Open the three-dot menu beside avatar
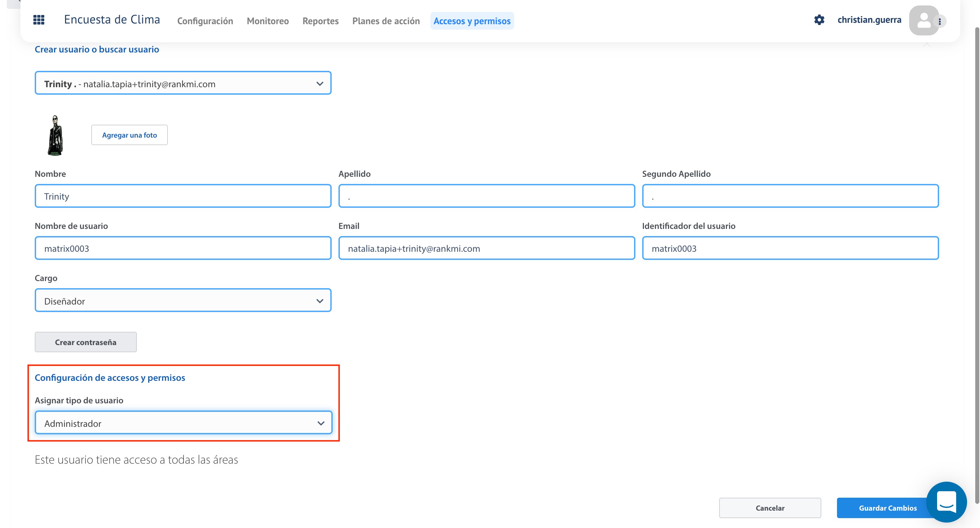This screenshot has width=980, height=528. [x=940, y=21]
